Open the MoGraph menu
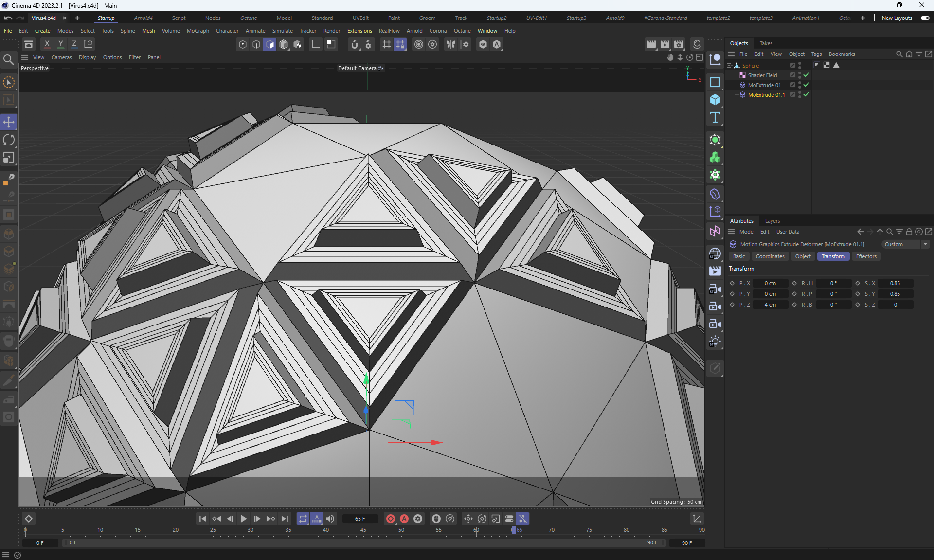This screenshot has width=934, height=560. (198, 31)
